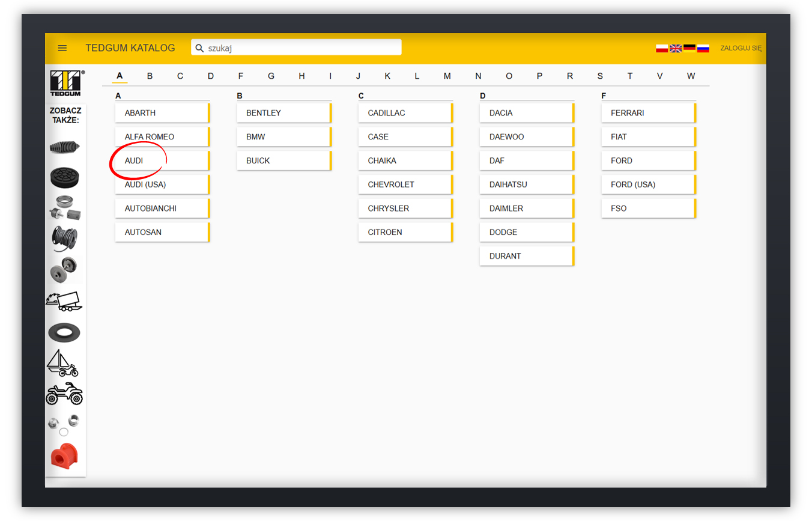Open the FERRARI brand
Image resolution: width=812 pixels, height=521 pixels.
click(649, 113)
